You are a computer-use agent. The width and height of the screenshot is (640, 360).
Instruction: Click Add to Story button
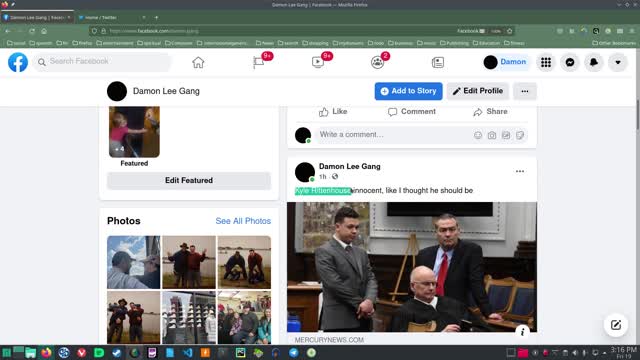click(409, 91)
